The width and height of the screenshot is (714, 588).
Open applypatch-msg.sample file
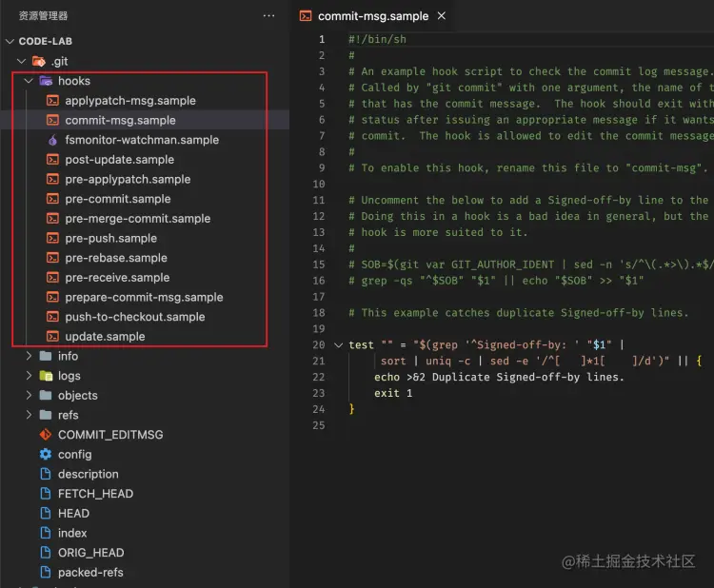click(130, 101)
